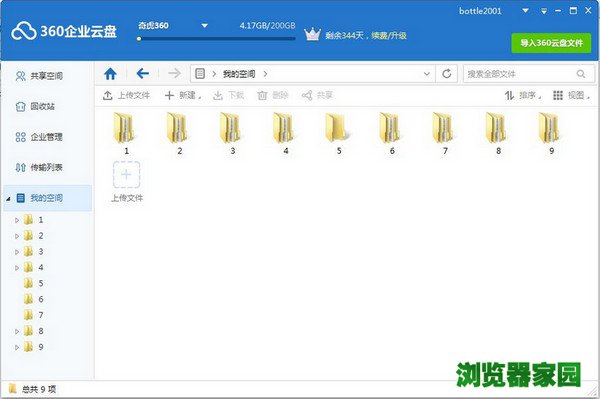This screenshot has width=600, height=399.
Task: Open the 排序 sort menu
Action: click(523, 95)
